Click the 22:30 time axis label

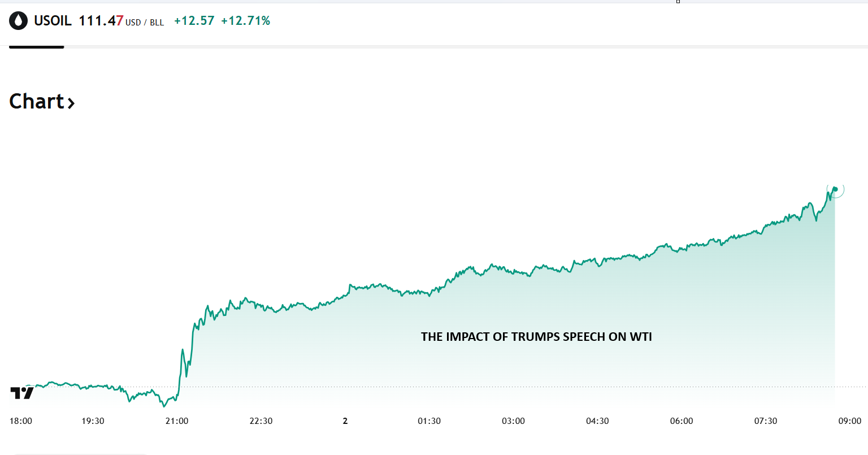pos(261,421)
